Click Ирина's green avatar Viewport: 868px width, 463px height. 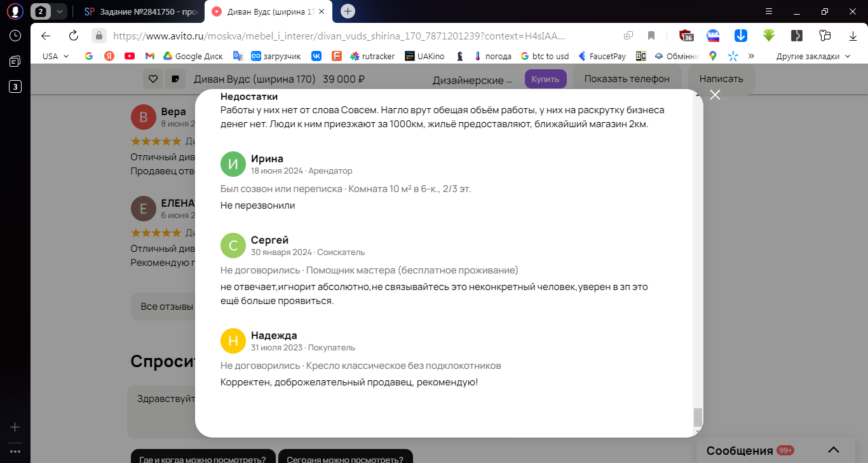coord(233,163)
